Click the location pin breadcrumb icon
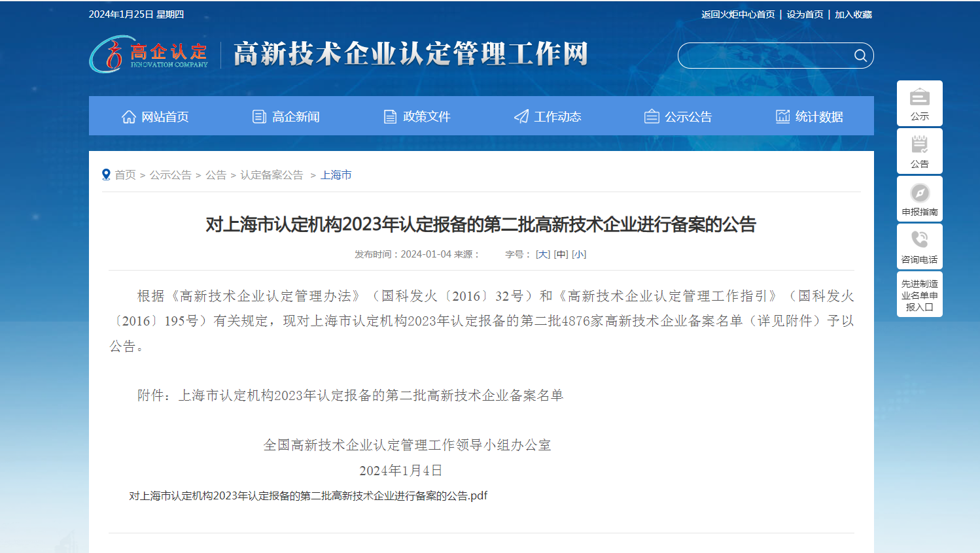Image resolution: width=980 pixels, height=553 pixels. pyautogui.click(x=106, y=175)
